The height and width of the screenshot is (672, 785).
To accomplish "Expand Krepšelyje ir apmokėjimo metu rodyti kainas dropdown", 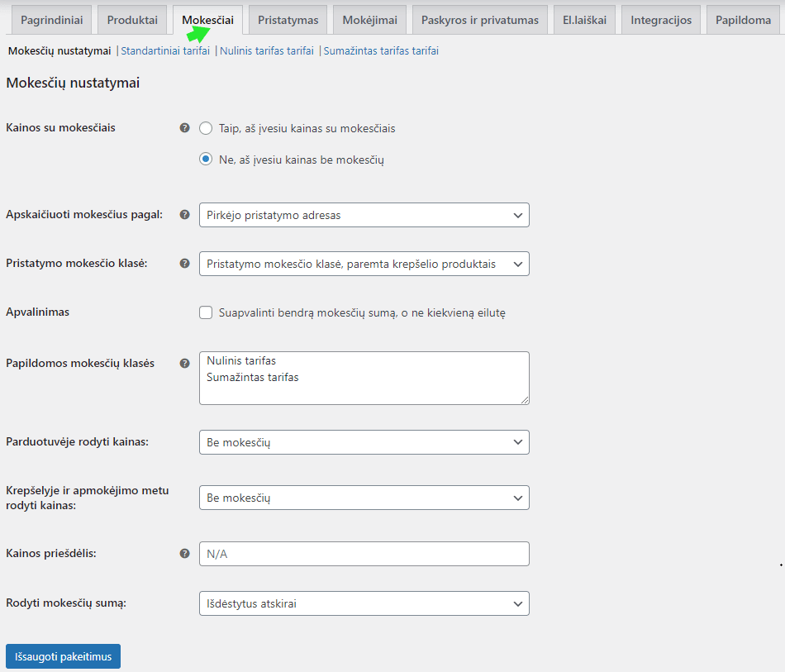I will (x=364, y=498).
